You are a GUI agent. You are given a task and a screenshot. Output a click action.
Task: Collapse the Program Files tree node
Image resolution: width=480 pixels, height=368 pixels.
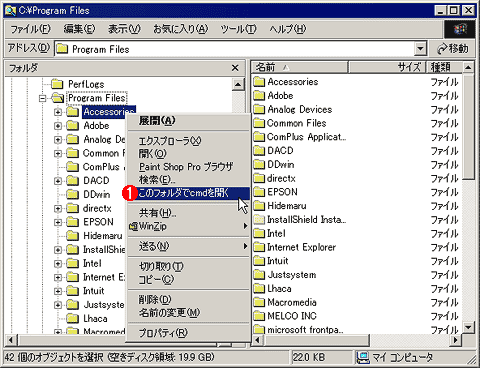point(42,98)
